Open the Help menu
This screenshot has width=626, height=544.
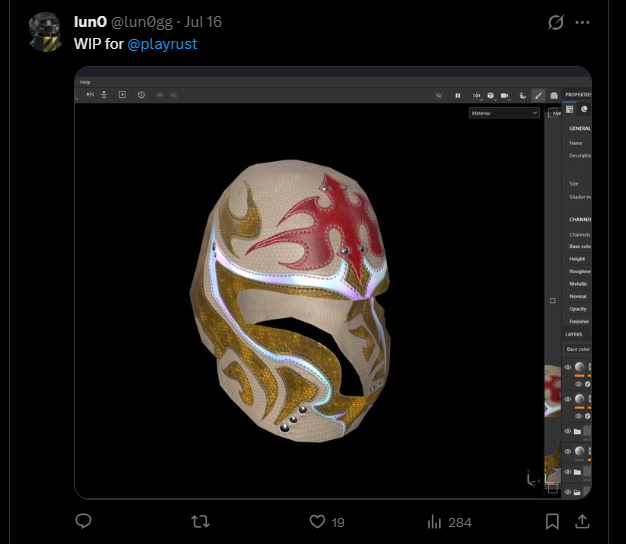click(x=85, y=82)
